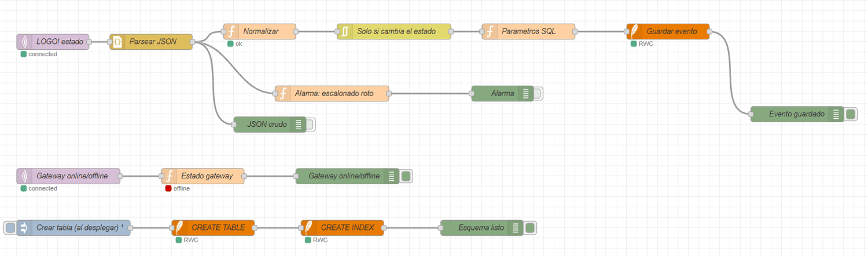Disable the Esquema listo debug output toggle
The width and height of the screenshot is (868, 256).
[530, 228]
